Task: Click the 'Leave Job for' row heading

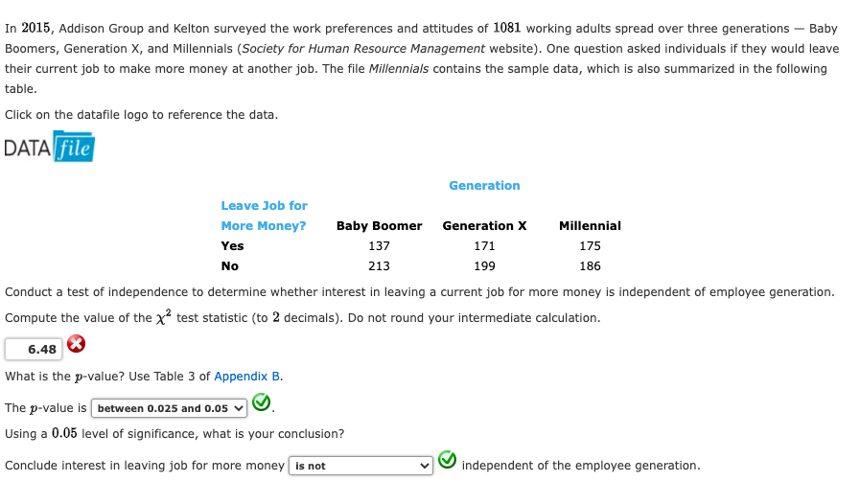Action: click(265, 206)
